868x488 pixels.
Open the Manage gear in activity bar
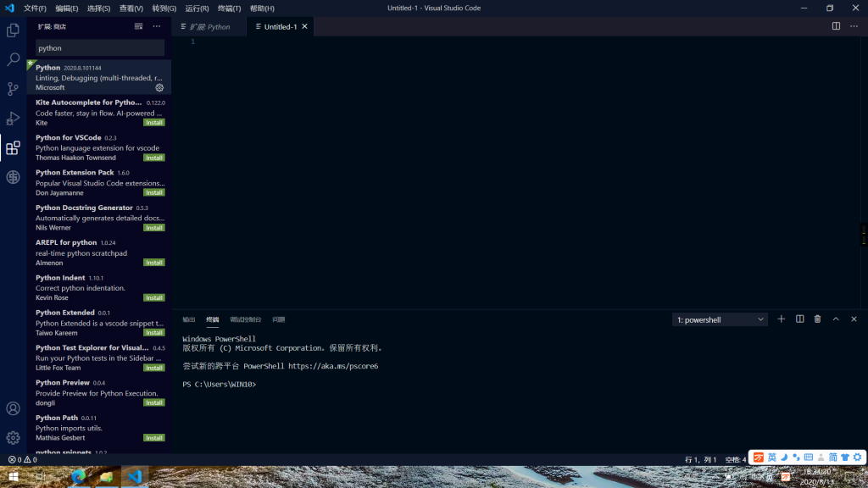click(13, 438)
